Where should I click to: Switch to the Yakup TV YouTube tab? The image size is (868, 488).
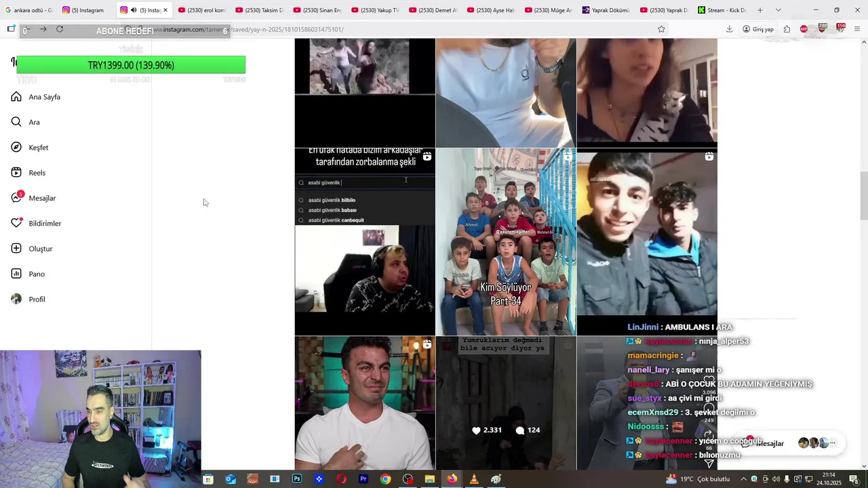pyautogui.click(x=374, y=10)
